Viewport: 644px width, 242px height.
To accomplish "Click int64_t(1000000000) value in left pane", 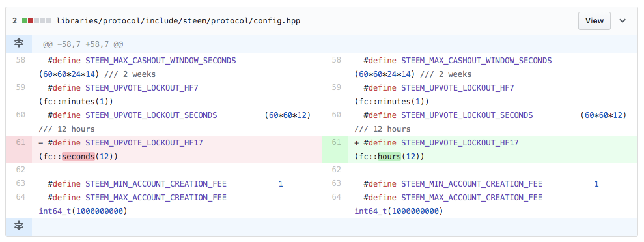I will pos(83,211).
